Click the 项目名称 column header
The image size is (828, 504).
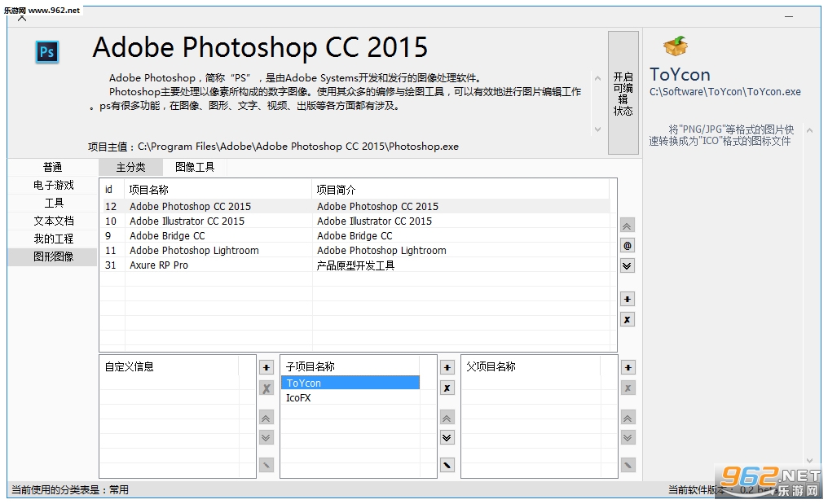click(x=218, y=190)
